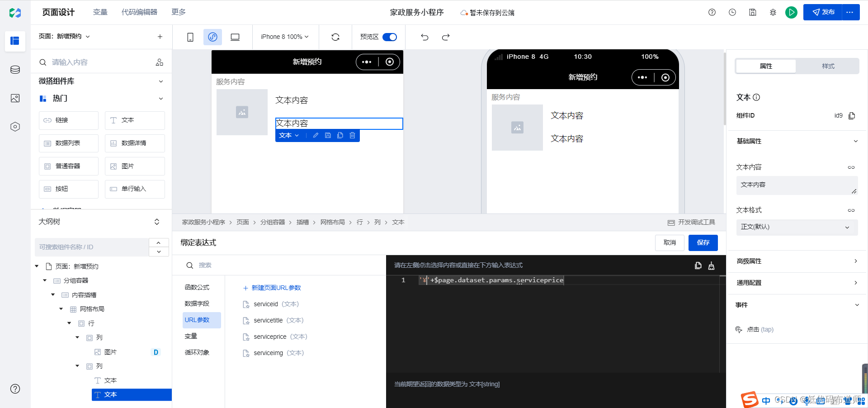Open the 代码编辑器 top menu
This screenshot has width=868, height=408.
pyautogui.click(x=139, y=12)
